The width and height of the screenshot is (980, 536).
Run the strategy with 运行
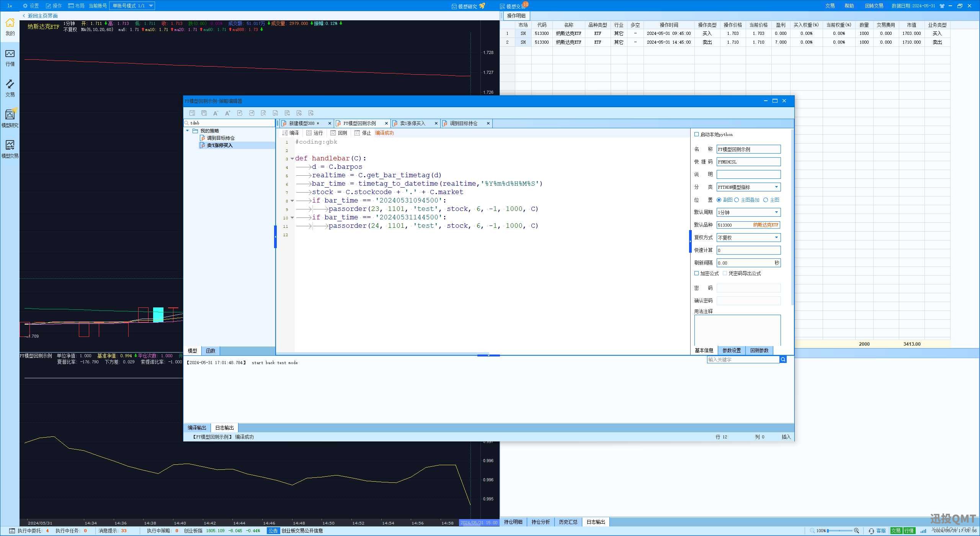(315, 133)
